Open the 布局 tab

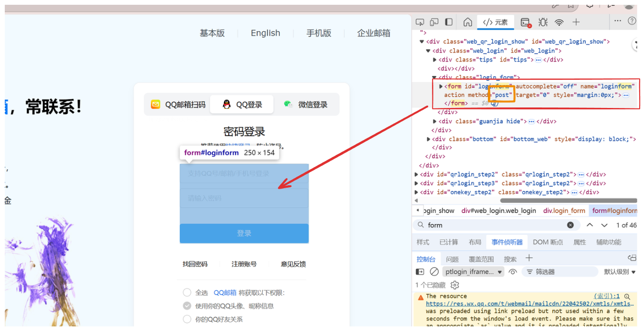point(475,242)
